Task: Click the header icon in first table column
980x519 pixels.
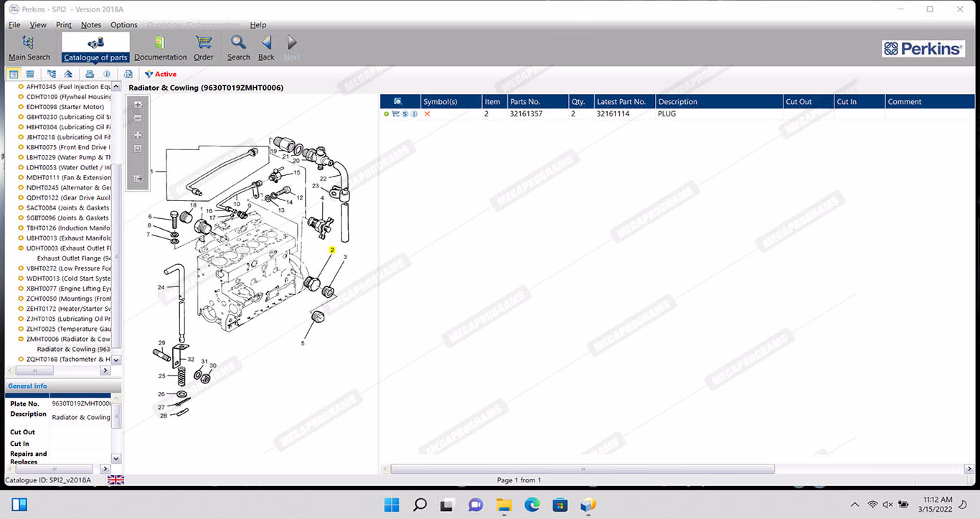Action: tap(398, 102)
